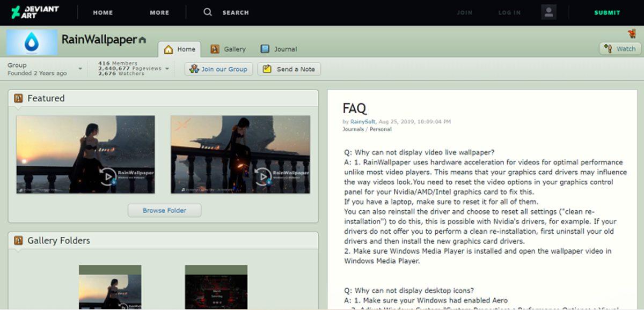Switch to the Journal tab
Image resolution: width=644 pixels, height=310 pixels.
click(279, 49)
